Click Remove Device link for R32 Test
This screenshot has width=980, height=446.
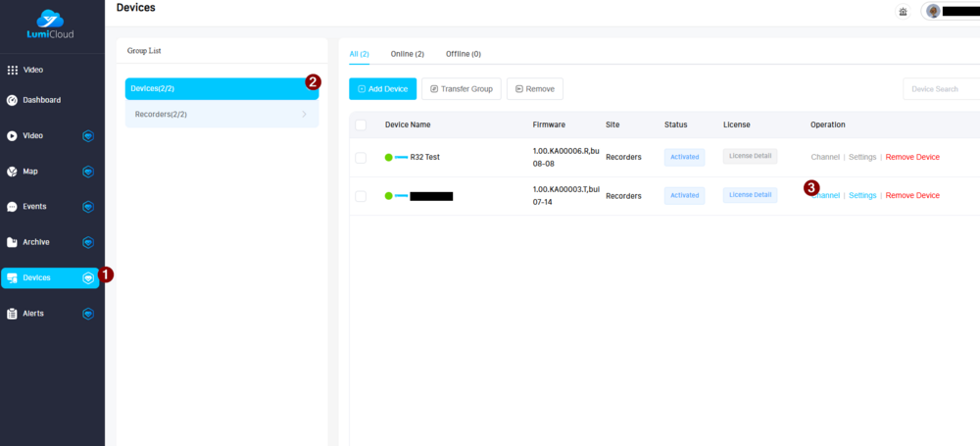tap(912, 157)
